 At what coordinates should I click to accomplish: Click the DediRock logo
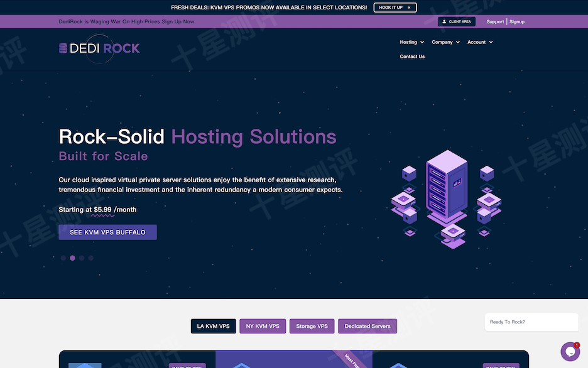(99, 48)
